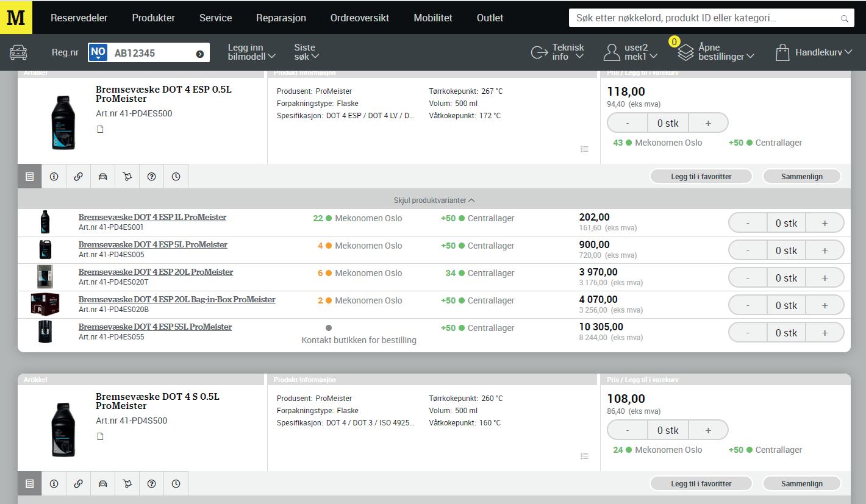866x504 pixels.
Task: Expand the Siste søk dropdown
Action: (307, 52)
